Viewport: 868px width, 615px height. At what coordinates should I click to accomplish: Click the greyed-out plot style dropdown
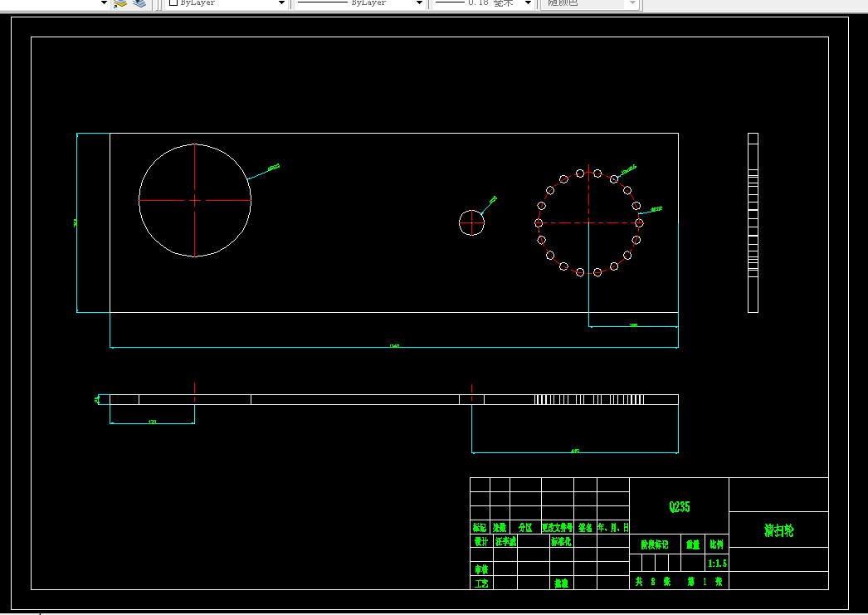pos(591,3)
